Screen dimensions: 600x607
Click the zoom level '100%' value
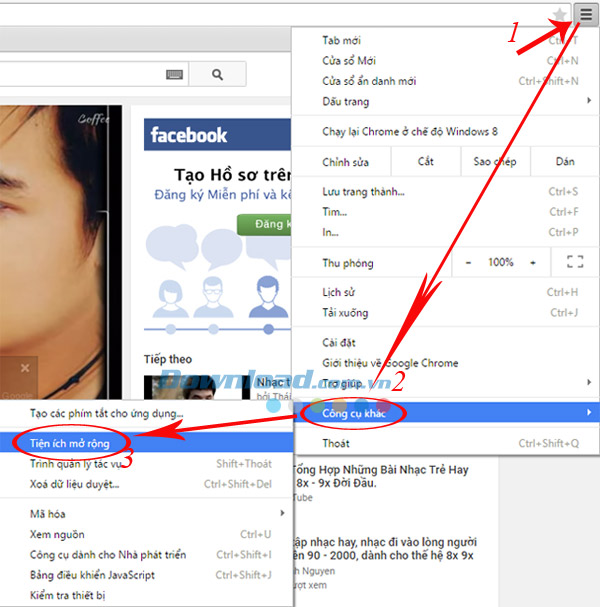pyautogui.click(x=500, y=262)
